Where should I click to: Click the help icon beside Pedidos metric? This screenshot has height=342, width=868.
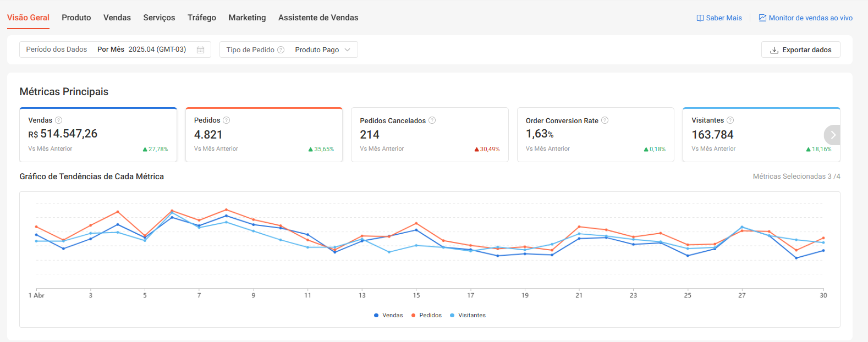point(227,120)
